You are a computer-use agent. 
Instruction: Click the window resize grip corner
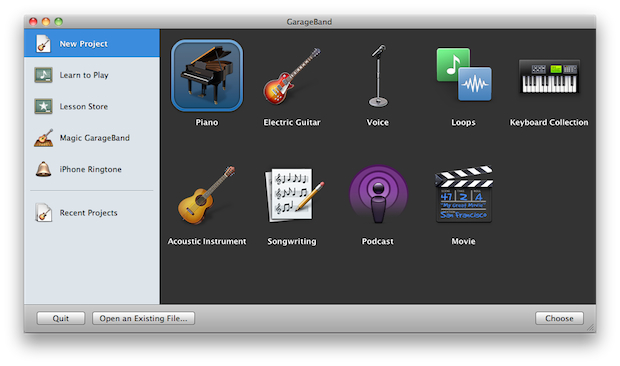pos(591,327)
